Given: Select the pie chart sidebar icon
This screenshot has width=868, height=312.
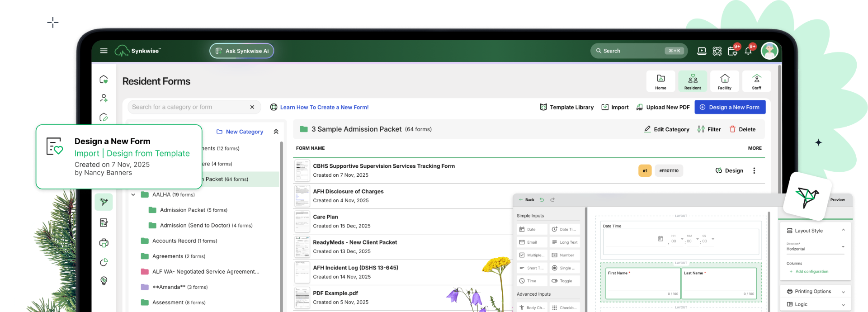Looking at the screenshot, I should [104, 262].
